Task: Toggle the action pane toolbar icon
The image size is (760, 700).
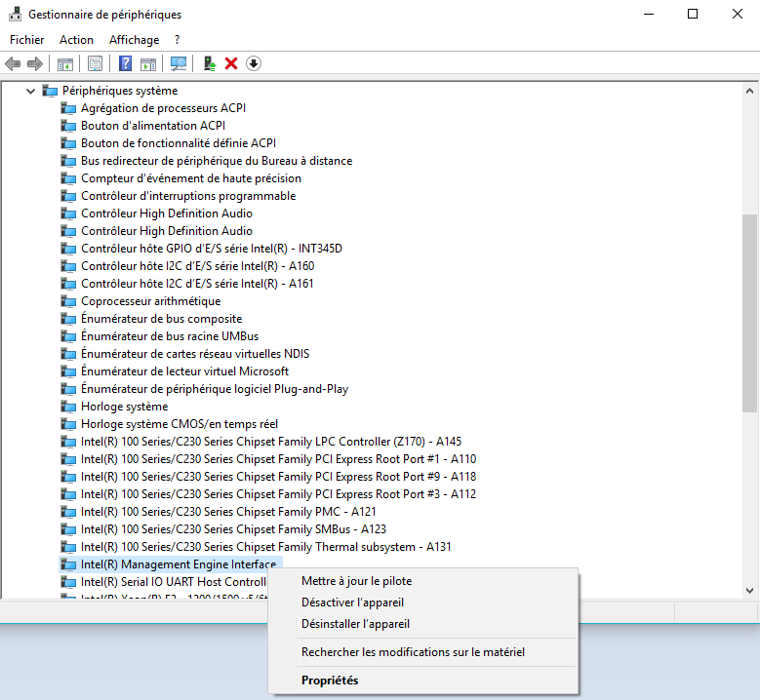Action: pos(148,64)
